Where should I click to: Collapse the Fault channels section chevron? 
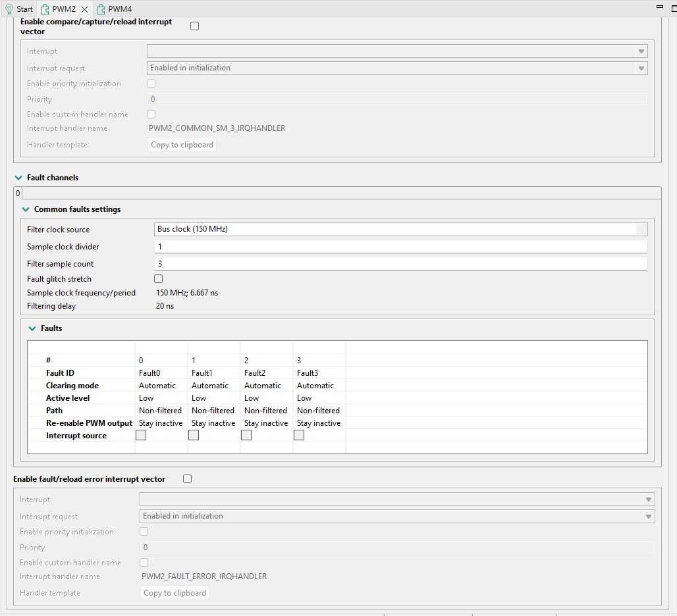pyautogui.click(x=18, y=178)
